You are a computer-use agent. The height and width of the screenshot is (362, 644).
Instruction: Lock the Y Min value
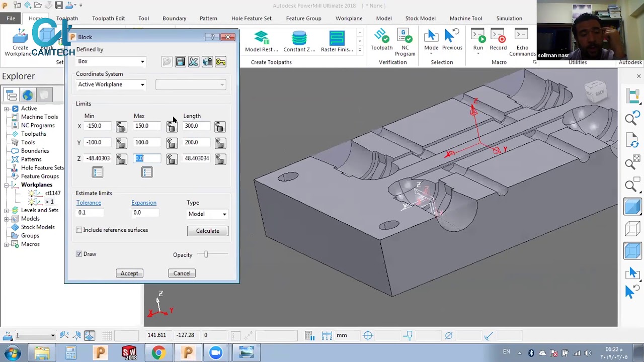(x=121, y=143)
